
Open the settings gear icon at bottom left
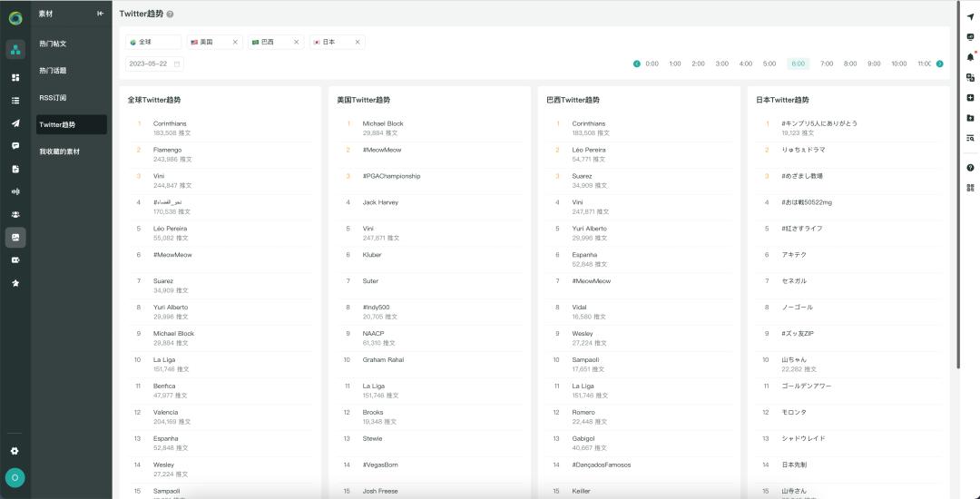(15, 451)
